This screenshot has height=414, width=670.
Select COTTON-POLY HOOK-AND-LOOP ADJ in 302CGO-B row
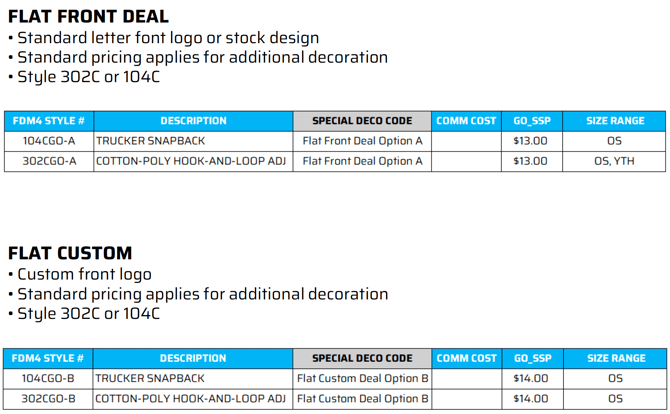pyautogui.click(x=191, y=398)
